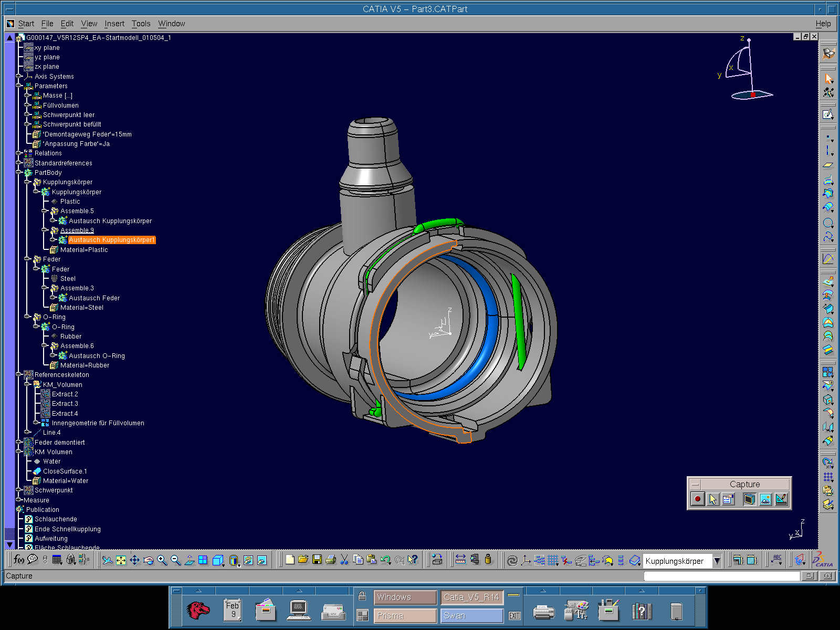Viewport: 840px width, 630px height.
Task: Click the Fit All In view icon
Action: point(121,560)
